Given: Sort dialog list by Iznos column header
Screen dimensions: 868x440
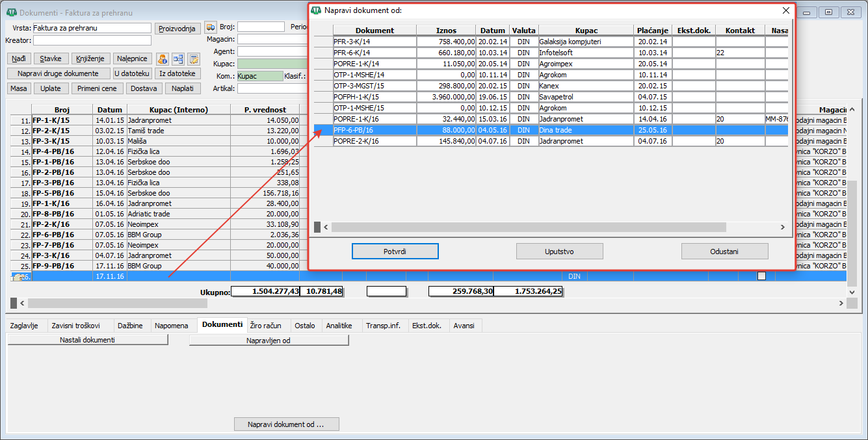Looking at the screenshot, I should tap(446, 31).
